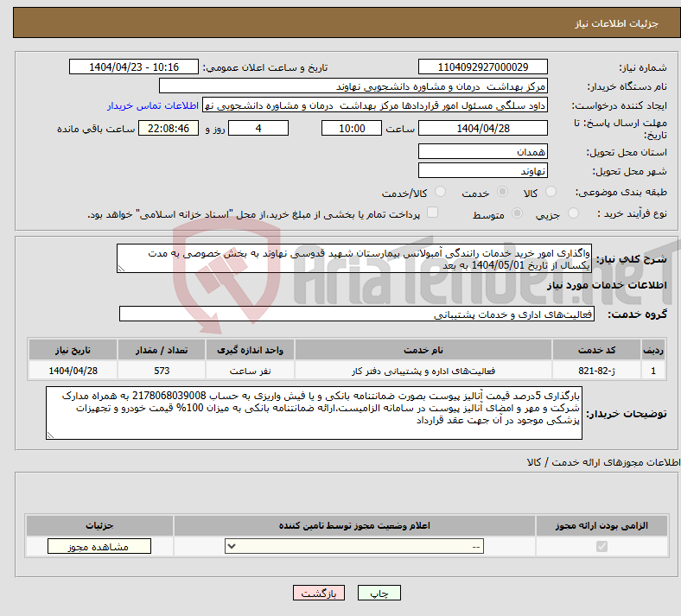Click the تاریخ نیاز column header
The width and height of the screenshot is (681, 616).
point(73,350)
